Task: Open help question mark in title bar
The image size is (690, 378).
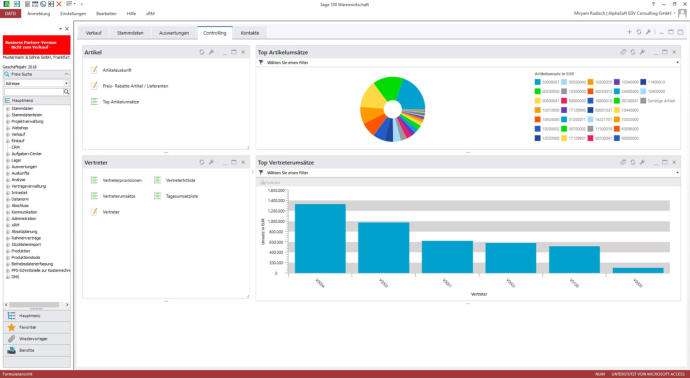Action: (653, 4)
